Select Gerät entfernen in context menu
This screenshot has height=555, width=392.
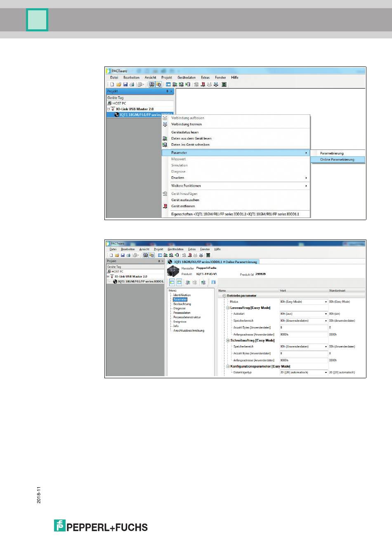pos(236,206)
